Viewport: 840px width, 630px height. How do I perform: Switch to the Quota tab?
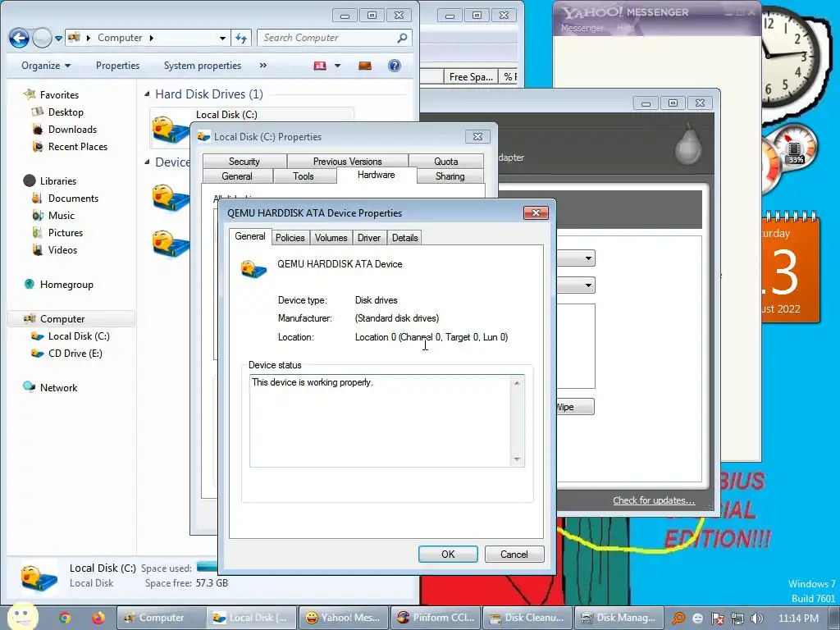point(445,162)
